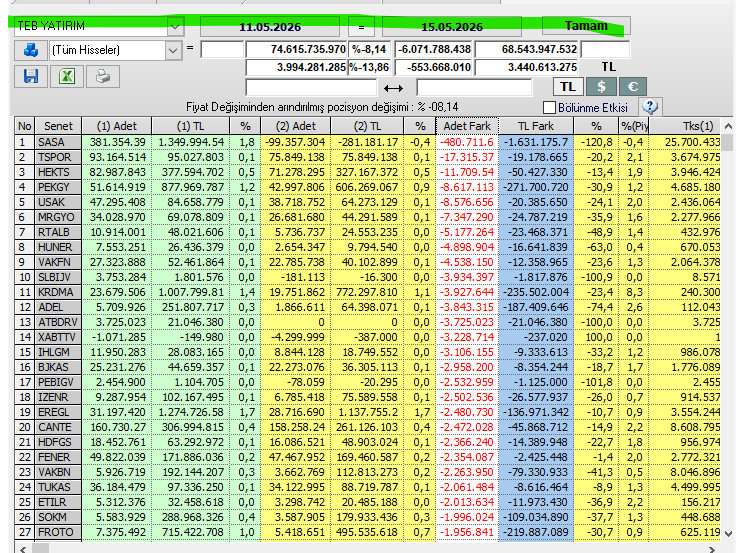Click total value 68.543.947.532
This screenshot has height=553, width=736.
(527, 49)
